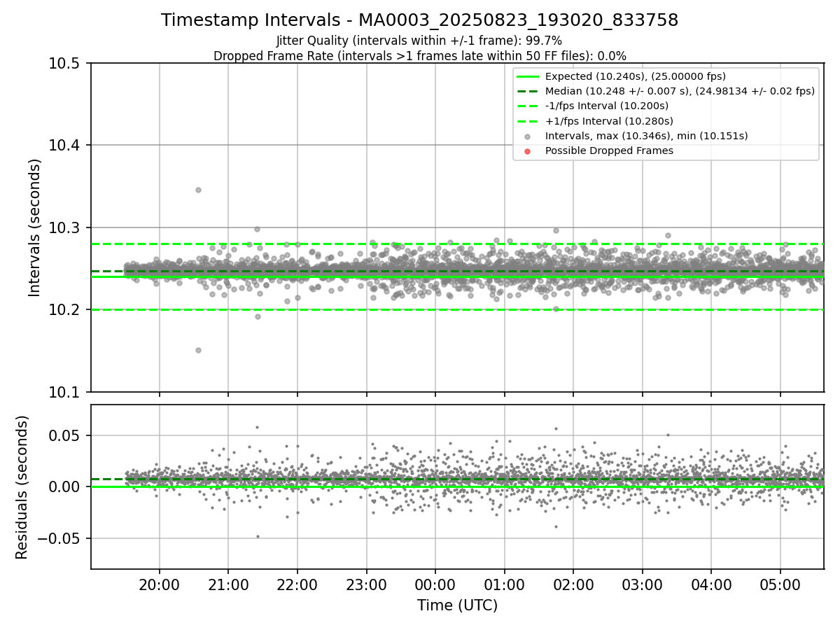Click the 'Intervals (seconds)' y-axis label
This screenshot has height=630, width=840.
click(35, 227)
